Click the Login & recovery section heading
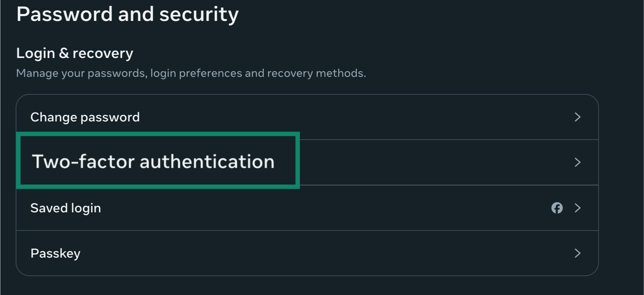Screen dimensions: 644x295 click(74, 53)
